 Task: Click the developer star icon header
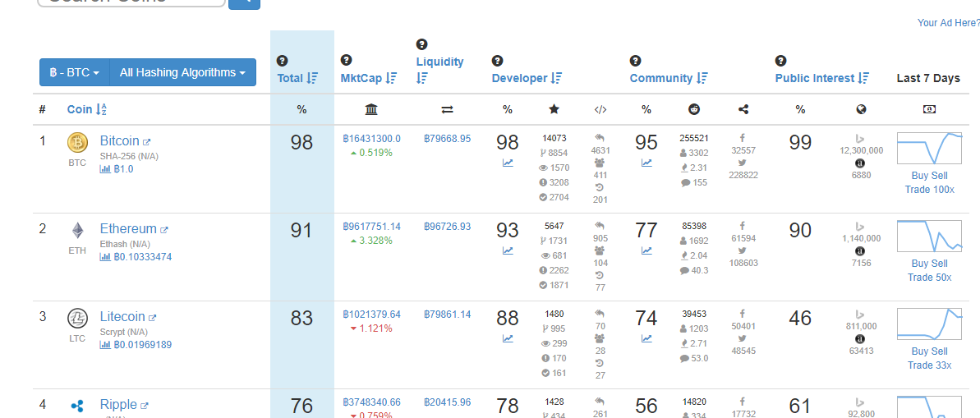(x=554, y=109)
